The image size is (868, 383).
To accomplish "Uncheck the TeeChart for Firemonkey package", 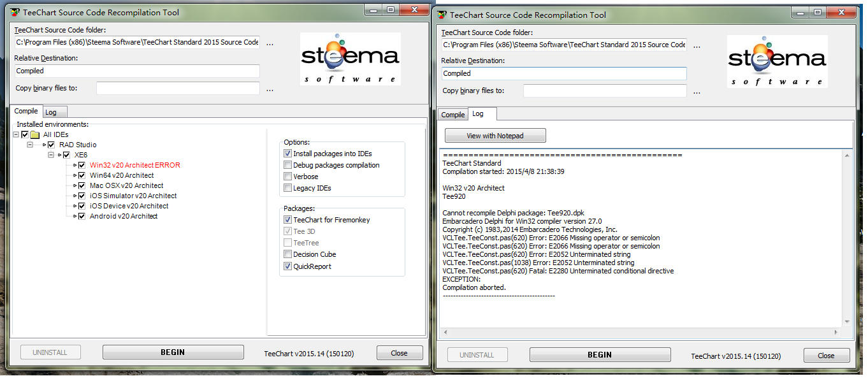I will coord(288,220).
